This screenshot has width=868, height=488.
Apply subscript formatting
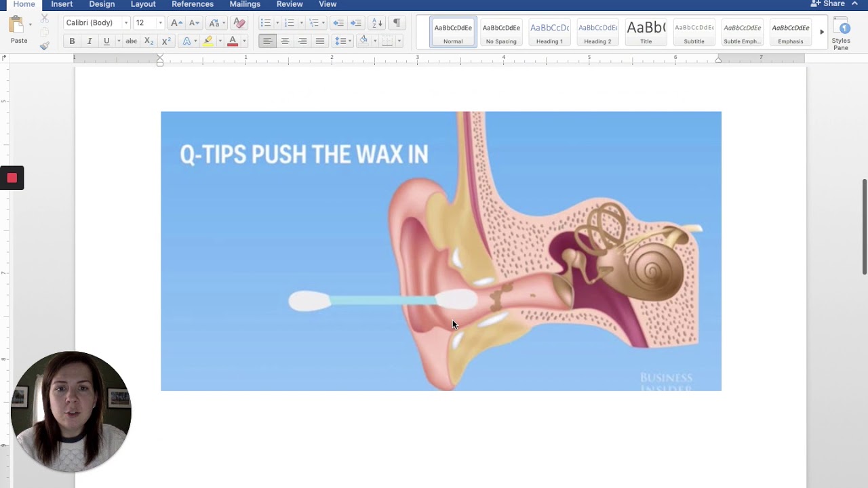click(149, 41)
